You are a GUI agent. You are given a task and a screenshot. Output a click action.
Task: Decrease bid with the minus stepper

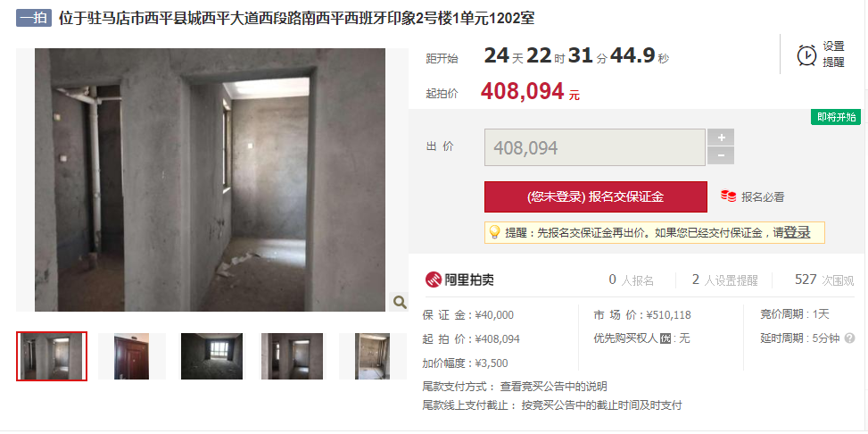[721, 155]
